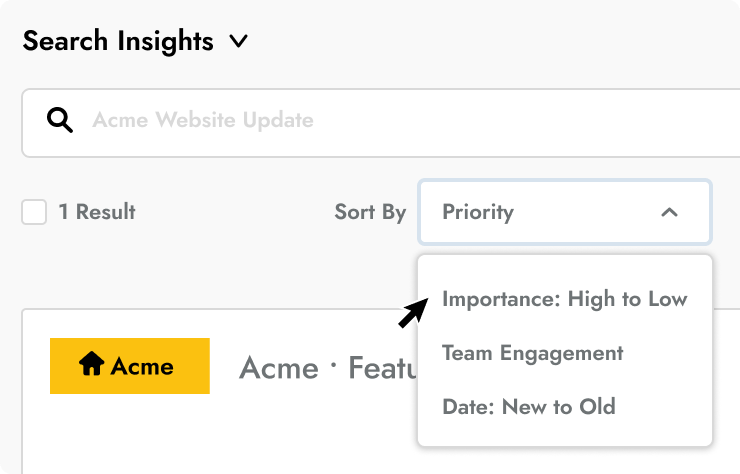Screen dimensions: 740x474
Task: Pick Date: New to Old option
Action: [528, 407]
